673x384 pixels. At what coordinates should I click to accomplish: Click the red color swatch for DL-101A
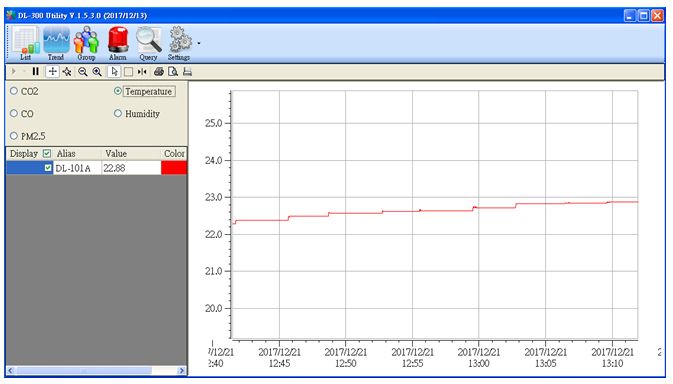(174, 168)
